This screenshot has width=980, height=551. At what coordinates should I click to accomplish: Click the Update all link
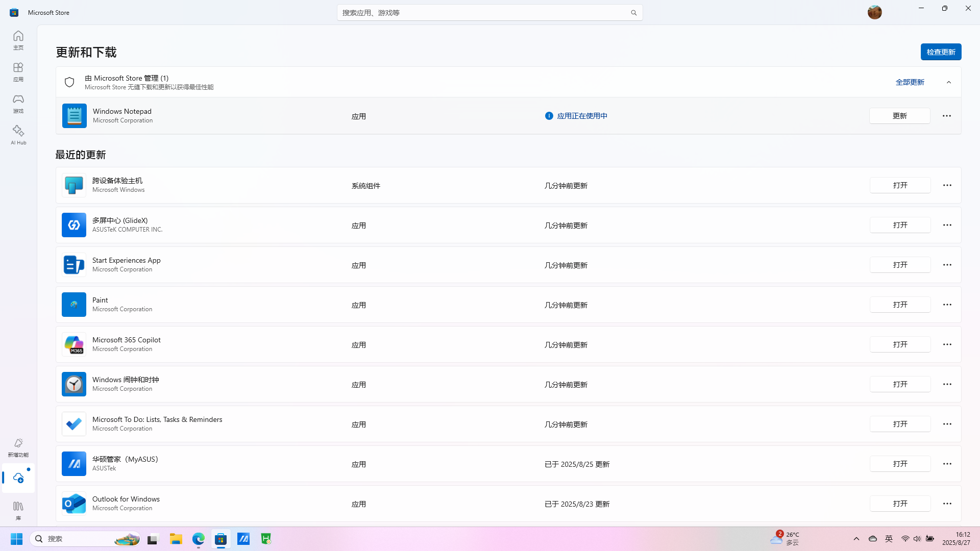[910, 82]
